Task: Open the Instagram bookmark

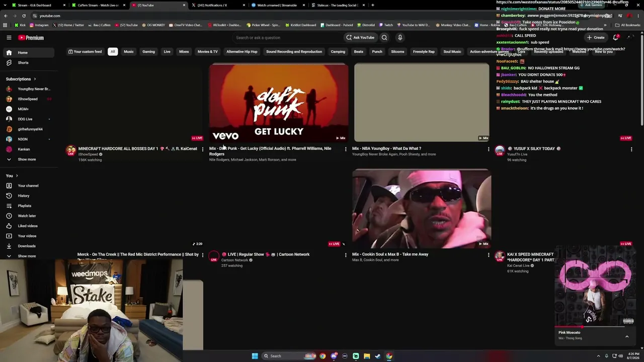Action: (x=39, y=25)
